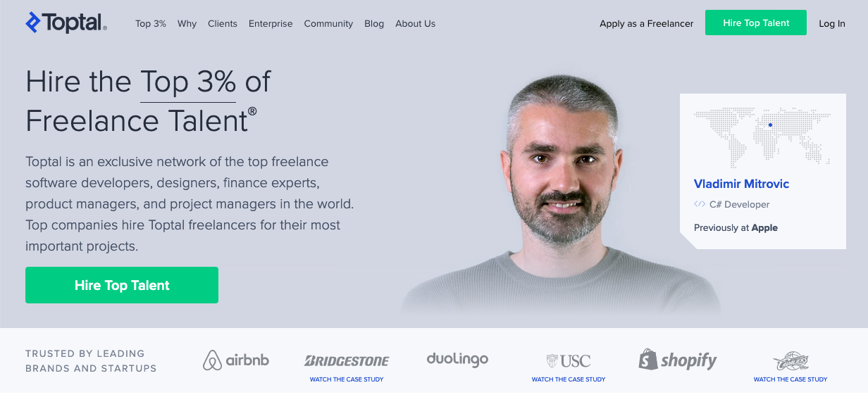
Task: Visit the Community section
Action: coord(328,23)
